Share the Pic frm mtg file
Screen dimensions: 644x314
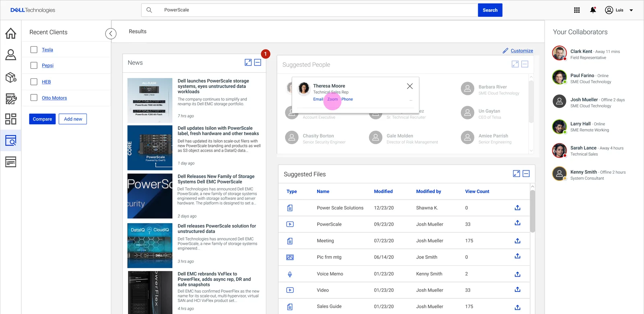(x=518, y=256)
